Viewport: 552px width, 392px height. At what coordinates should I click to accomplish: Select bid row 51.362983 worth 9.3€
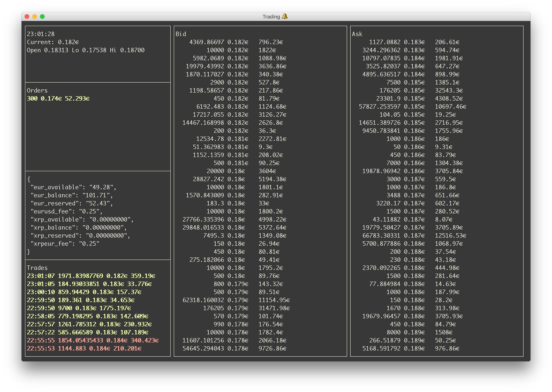tap(233, 147)
